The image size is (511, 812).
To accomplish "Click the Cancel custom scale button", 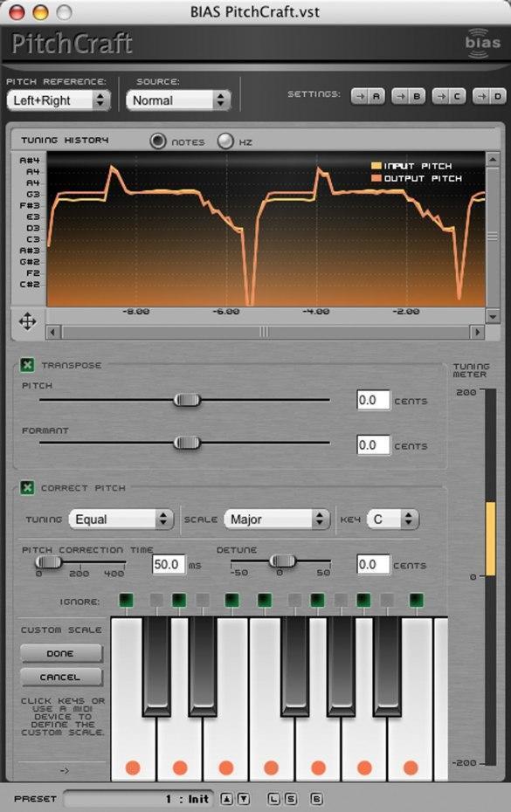I will [x=61, y=677].
